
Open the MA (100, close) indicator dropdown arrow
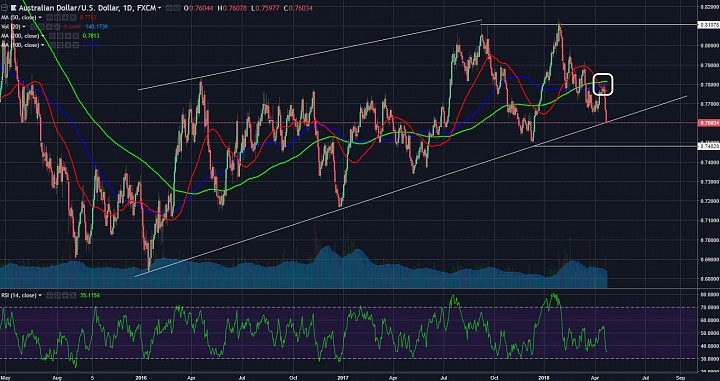(x=42, y=45)
